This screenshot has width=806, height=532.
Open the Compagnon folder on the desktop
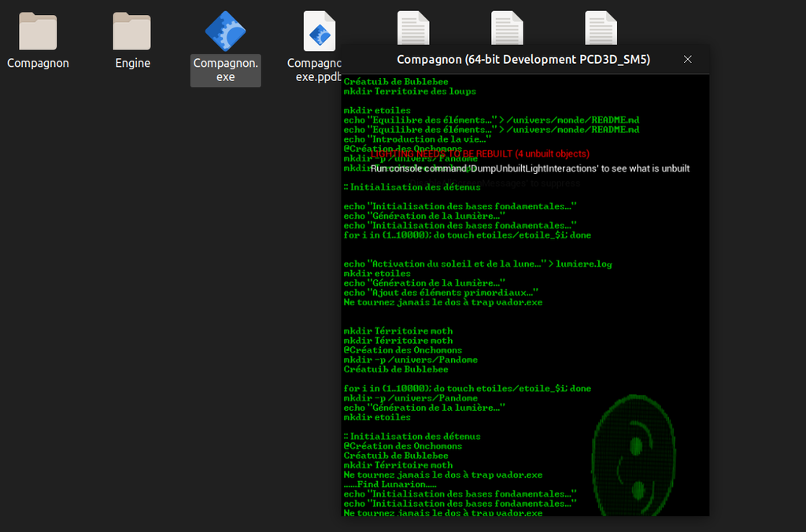tap(38, 31)
